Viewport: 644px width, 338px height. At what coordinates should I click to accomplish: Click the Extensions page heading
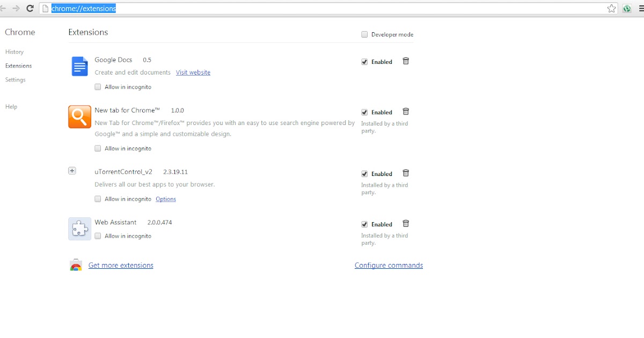pyautogui.click(x=88, y=32)
